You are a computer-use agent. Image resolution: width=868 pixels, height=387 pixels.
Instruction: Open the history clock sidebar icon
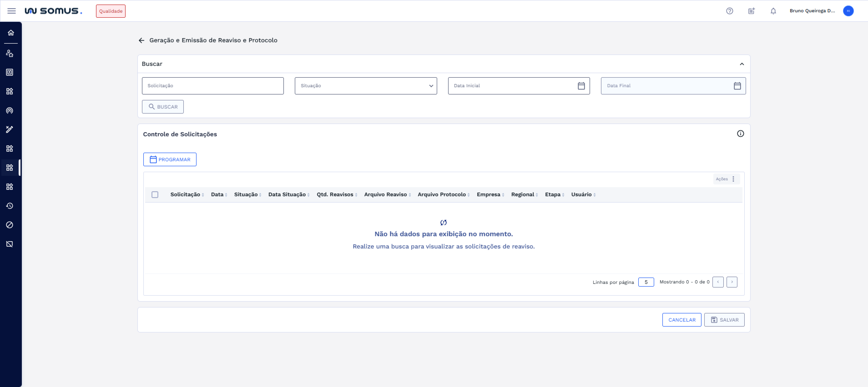click(10, 206)
